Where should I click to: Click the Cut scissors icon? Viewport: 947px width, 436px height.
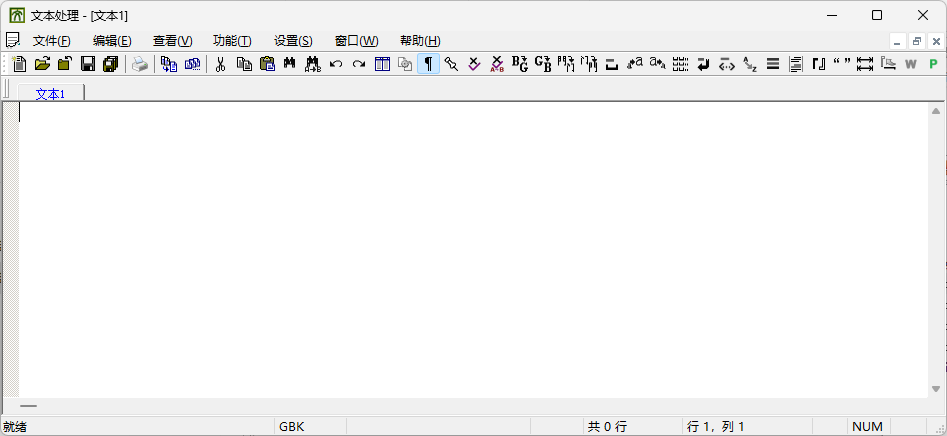pos(220,64)
